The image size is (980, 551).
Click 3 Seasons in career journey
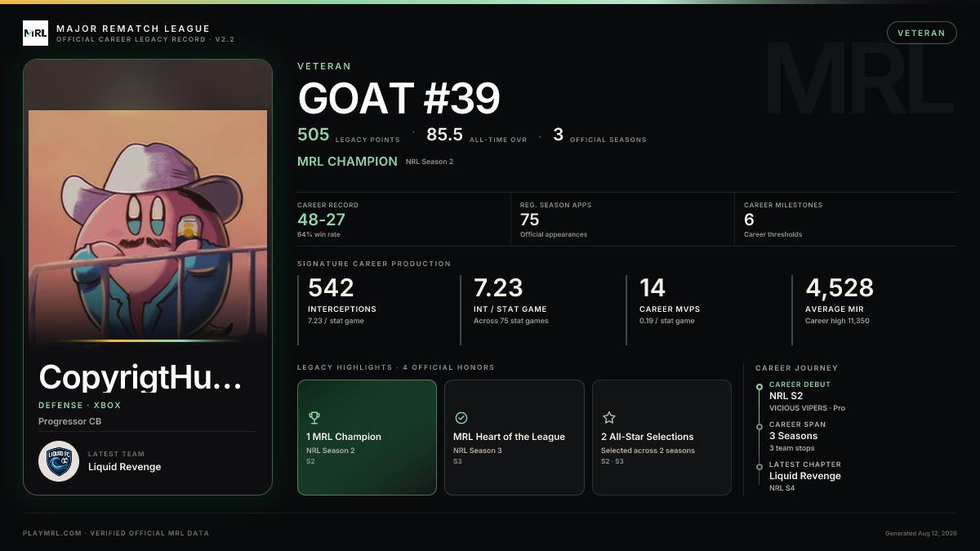pyautogui.click(x=793, y=436)
